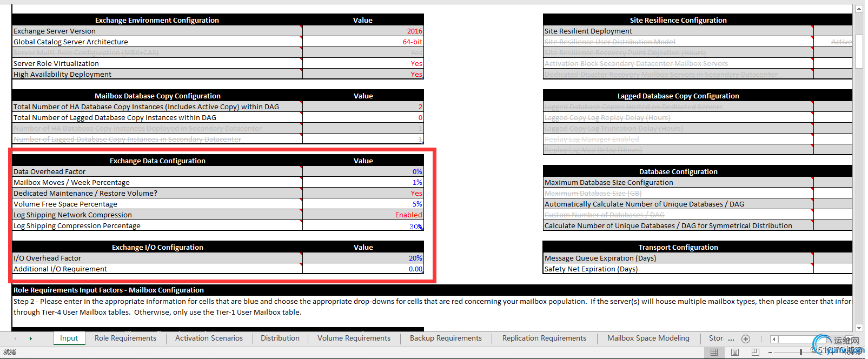The image size is (868, 359).
Task: Select Server Role Virtualization Yes cell
Action: point(363,63)
